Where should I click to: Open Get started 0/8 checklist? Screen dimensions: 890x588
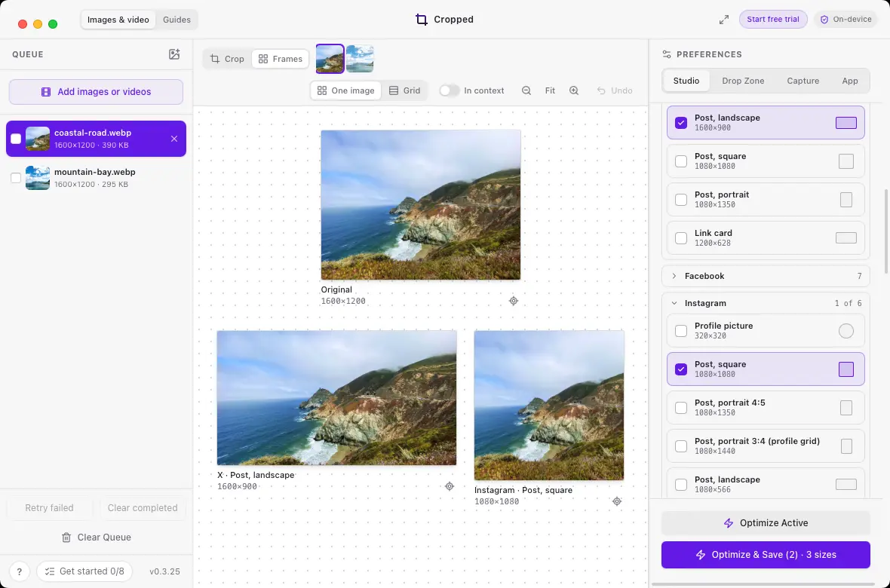(84, 571)
